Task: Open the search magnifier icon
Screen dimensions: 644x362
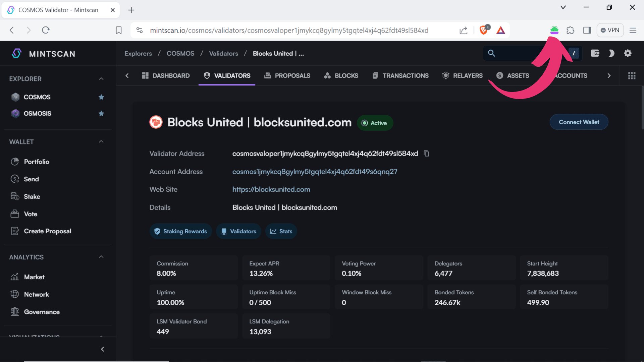Action: click(491, 53)
